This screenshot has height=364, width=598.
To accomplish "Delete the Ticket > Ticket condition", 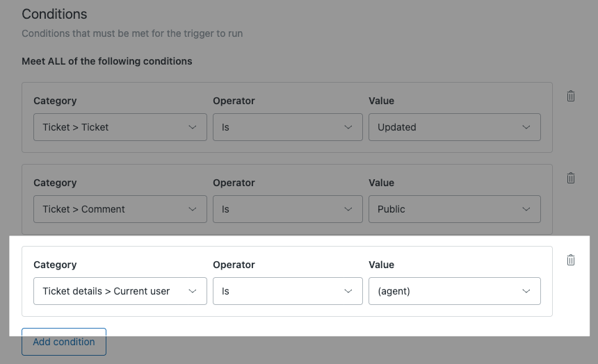I will (571, 97).
